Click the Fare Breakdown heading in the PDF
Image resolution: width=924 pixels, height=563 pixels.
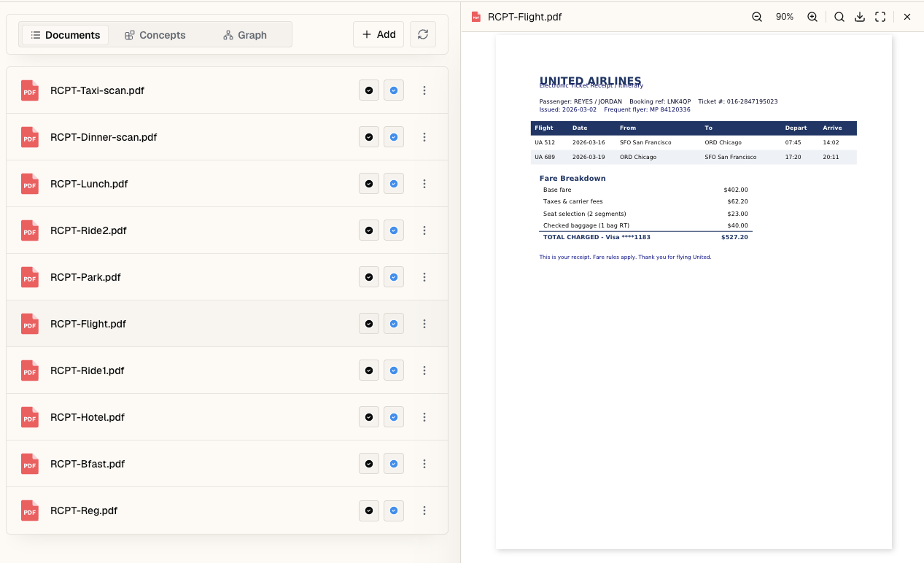point(572,178)
